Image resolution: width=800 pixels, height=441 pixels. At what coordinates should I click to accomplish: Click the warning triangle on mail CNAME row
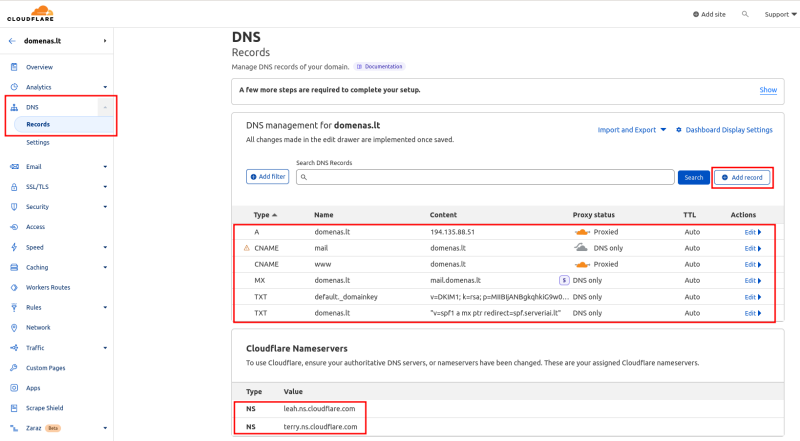click(247, 248)
